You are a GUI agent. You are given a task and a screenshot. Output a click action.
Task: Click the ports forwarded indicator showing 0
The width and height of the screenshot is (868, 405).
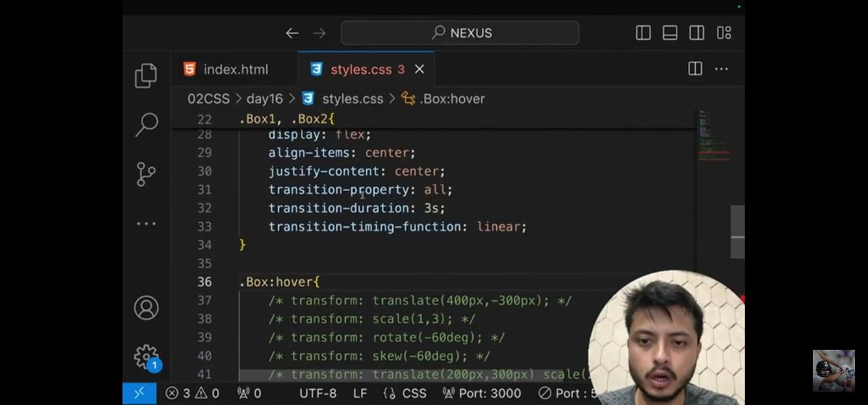[x=249, y=393]
